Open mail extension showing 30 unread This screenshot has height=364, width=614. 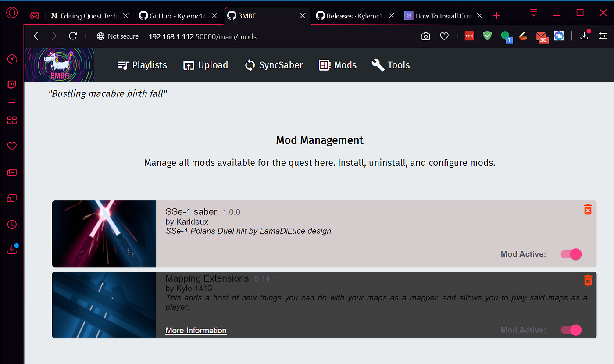(x=542, y=37)
